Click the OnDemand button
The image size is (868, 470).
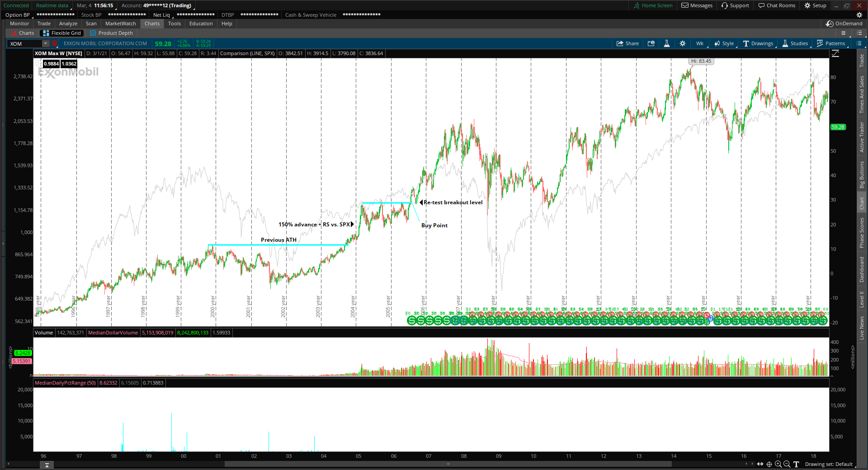pos(844,23)
